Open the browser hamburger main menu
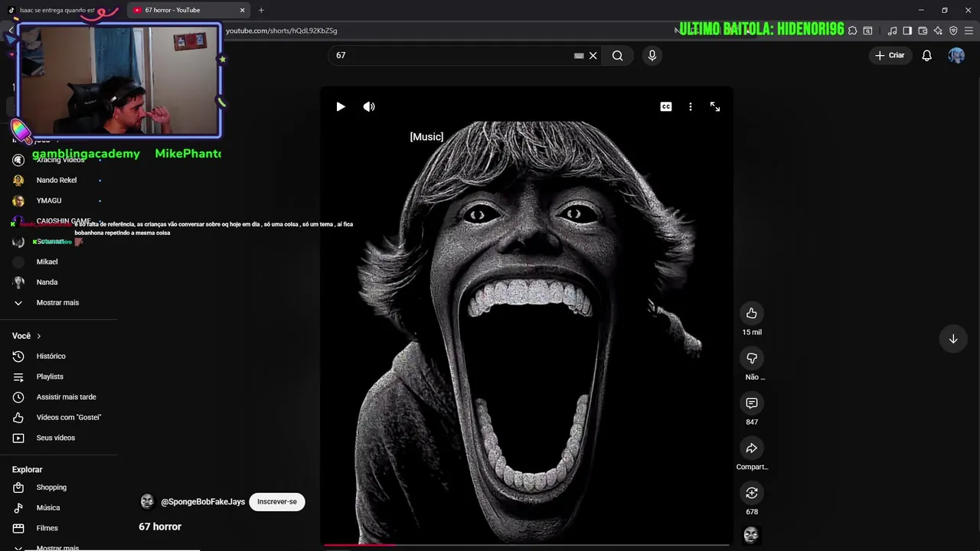 (x=969, y=31)
